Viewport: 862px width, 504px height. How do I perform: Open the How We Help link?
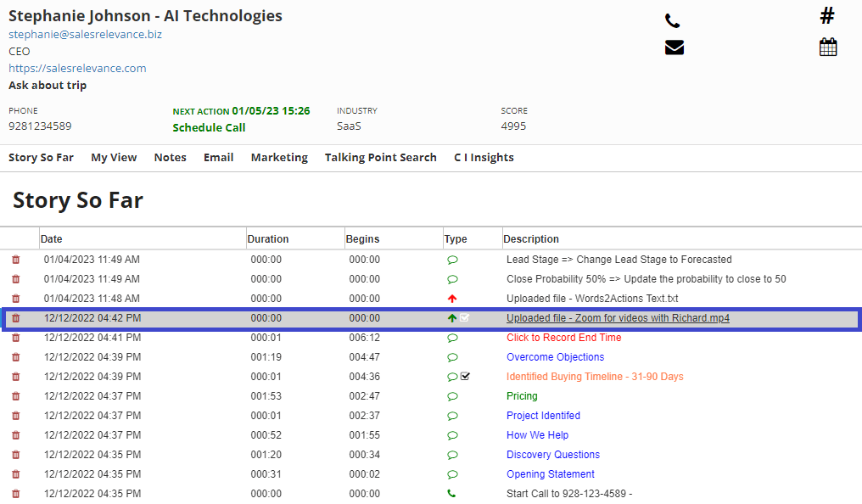click(537, 435)
